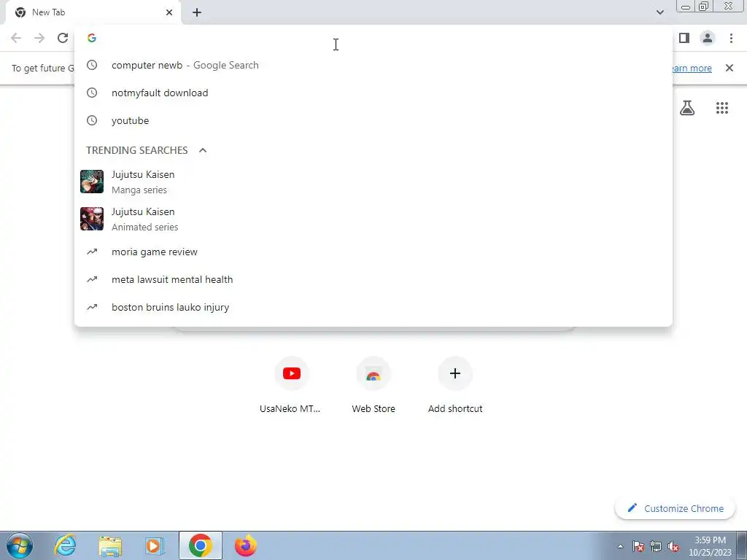This screenshot has height=560, width=747.
Task: Open the taskbar clock showing 3:59 PM
Action: point(710,546)
